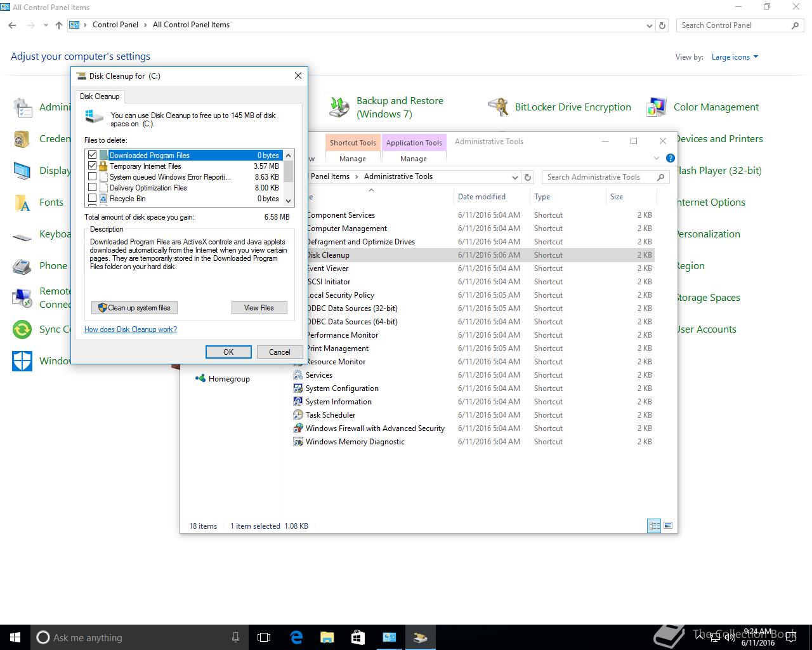This screenshot has width=812, height=650.
Task: Sort by the Date modified column
Action: 491,197
